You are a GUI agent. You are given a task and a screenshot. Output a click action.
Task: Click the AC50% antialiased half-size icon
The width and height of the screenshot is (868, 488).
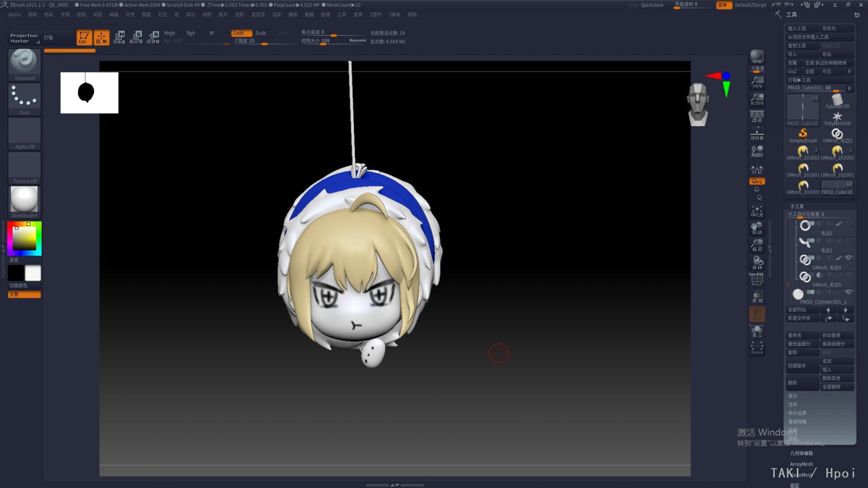tap(757, 100)
